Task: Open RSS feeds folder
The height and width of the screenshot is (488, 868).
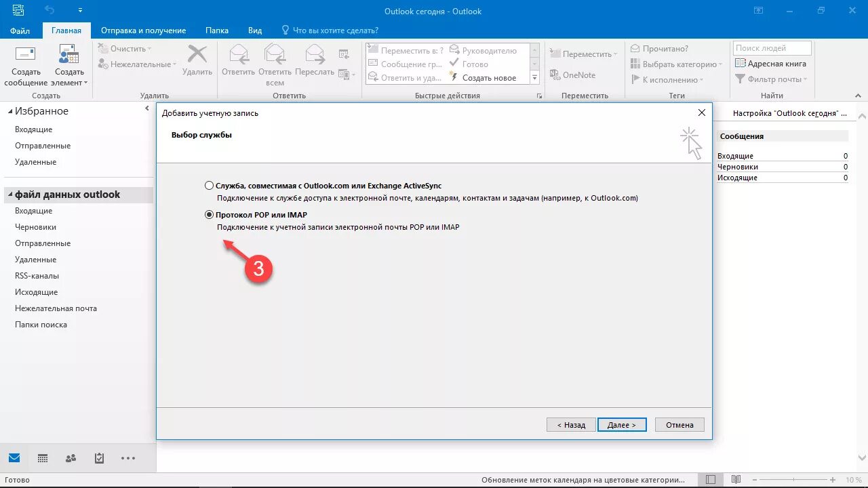Action: 37,276
